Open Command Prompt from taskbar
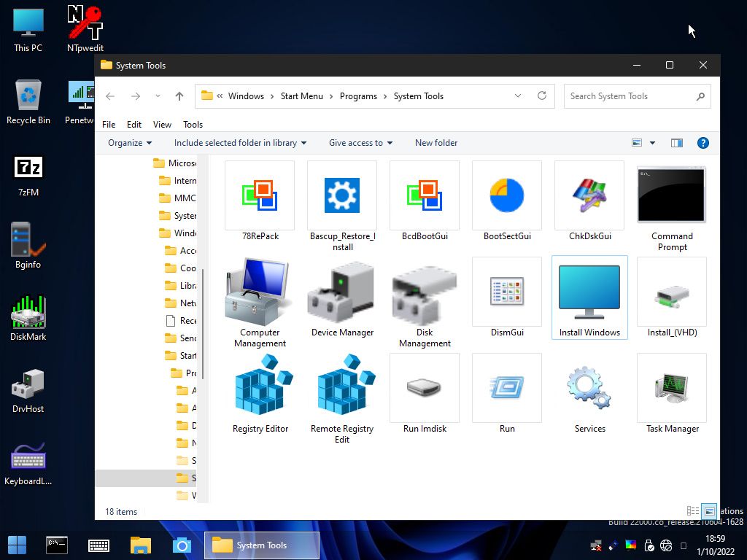This screenshot has height=560, width=747. [x=57, y=545]
